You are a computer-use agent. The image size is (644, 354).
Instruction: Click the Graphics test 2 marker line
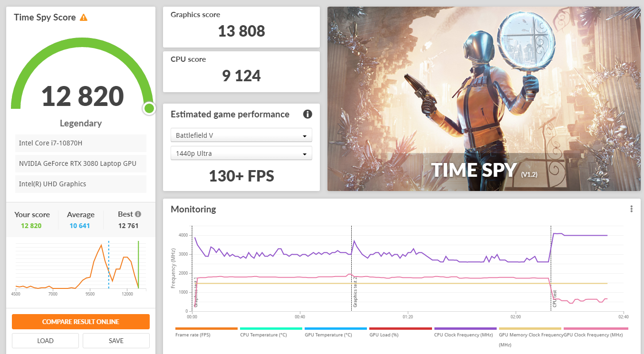point(352,268)
